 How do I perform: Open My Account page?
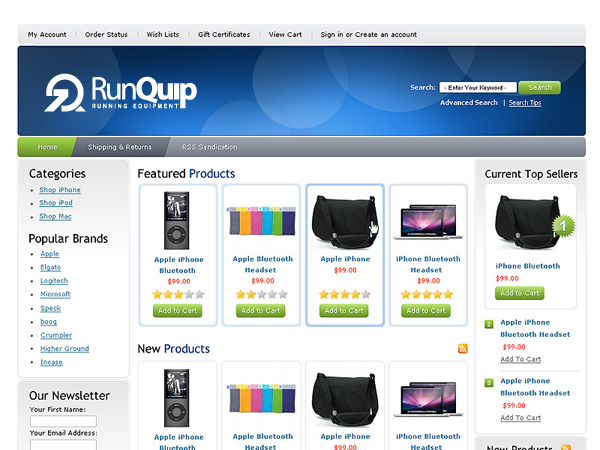[x=47, y=34]
